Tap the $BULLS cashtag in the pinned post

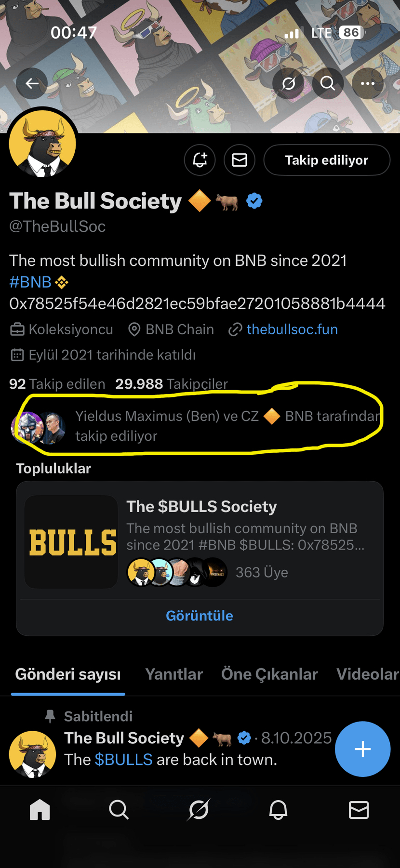pos(123,760)
